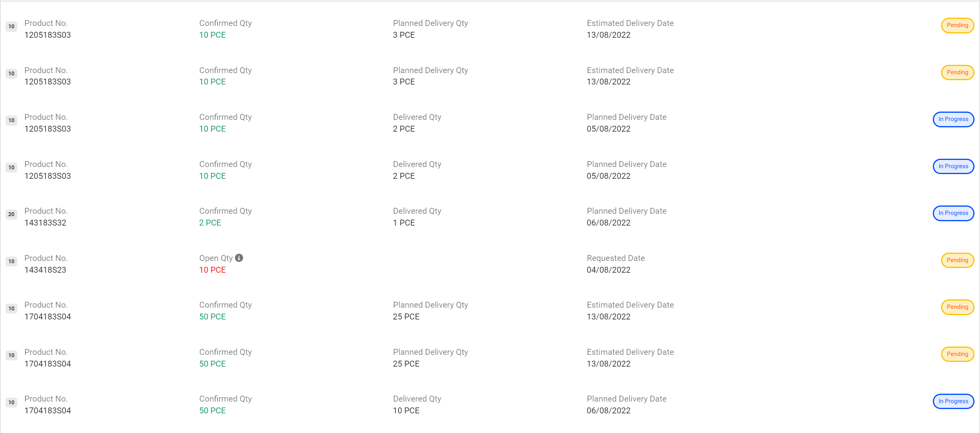Click requested date 04/08/2022
The height and width of the screenshot is (433, 980).
[x=609, y=270]
